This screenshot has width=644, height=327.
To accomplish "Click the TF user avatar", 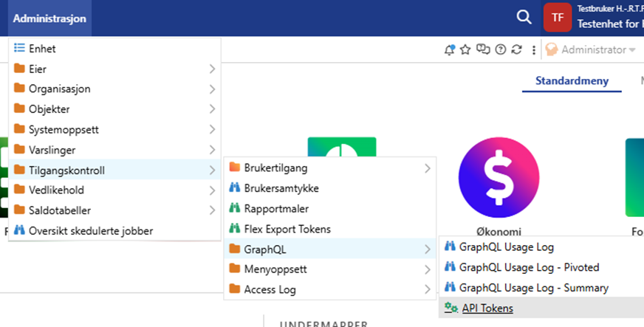I will coord(558,18).
